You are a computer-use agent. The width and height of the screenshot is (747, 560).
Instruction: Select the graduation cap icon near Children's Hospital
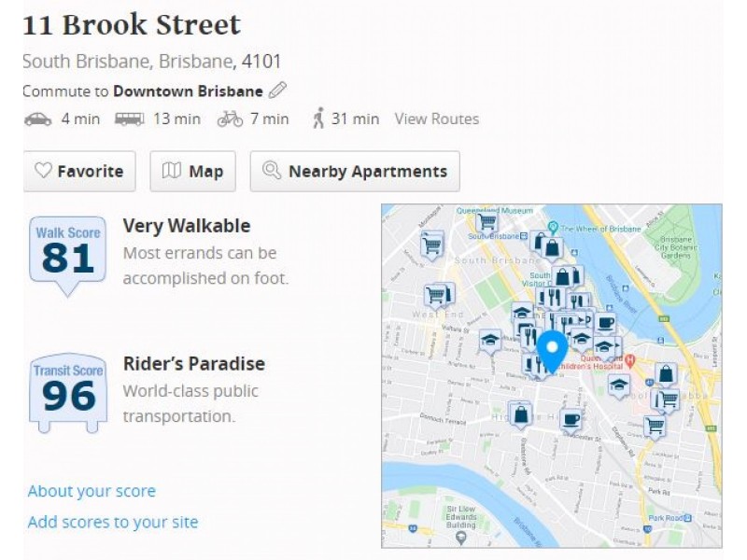pos(602,347)
